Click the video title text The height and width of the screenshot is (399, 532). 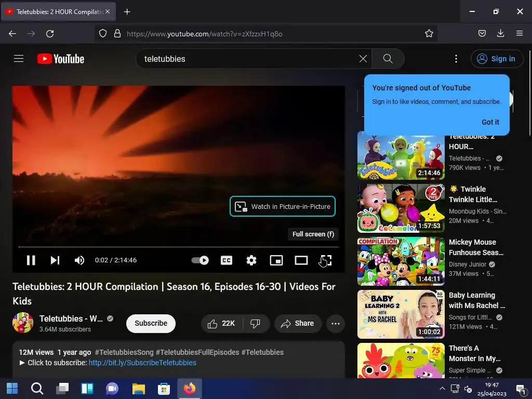[174, 294]
